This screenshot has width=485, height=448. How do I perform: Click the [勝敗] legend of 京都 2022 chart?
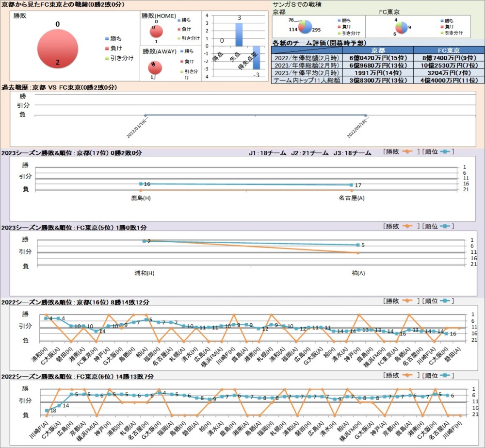click(x=401, y=301)
